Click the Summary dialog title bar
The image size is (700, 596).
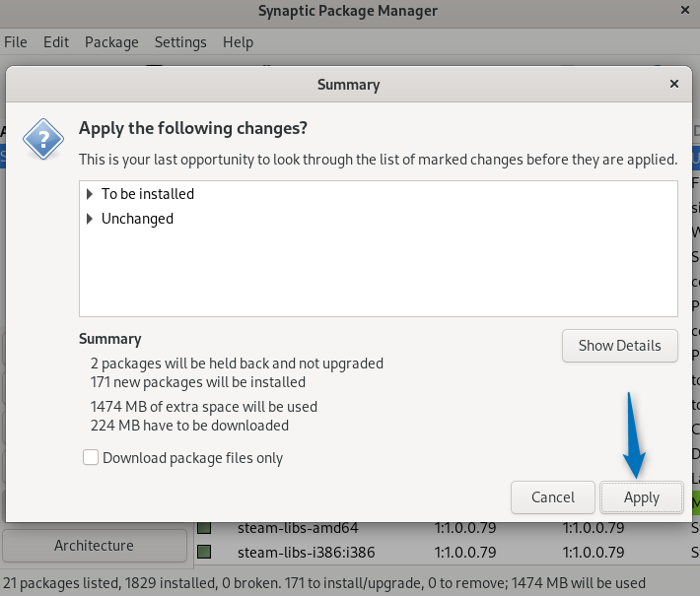coord(348,85)
